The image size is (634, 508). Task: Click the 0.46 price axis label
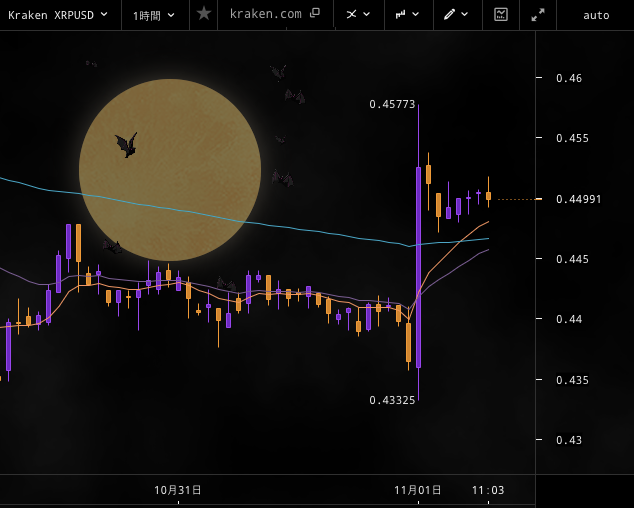(569, 78)
